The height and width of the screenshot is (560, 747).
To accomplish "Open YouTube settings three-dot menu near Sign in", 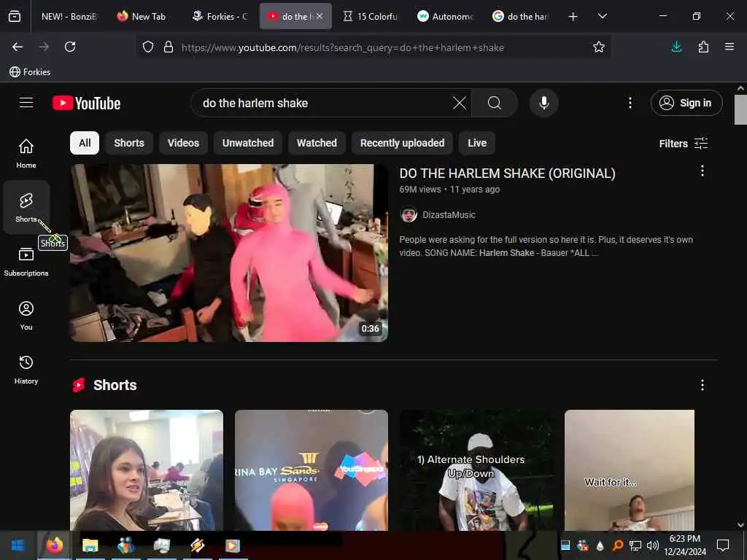I will (x=630, y=103).
